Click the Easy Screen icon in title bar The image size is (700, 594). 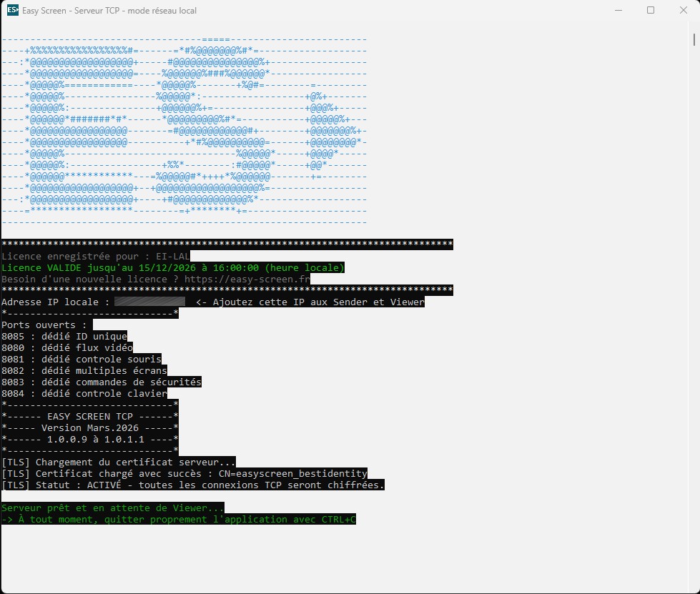[12, 11]
